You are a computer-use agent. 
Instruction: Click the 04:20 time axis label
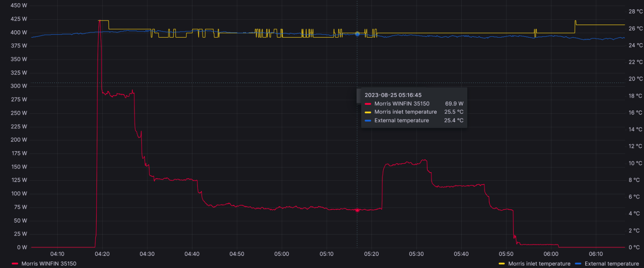tap(102, 254)
